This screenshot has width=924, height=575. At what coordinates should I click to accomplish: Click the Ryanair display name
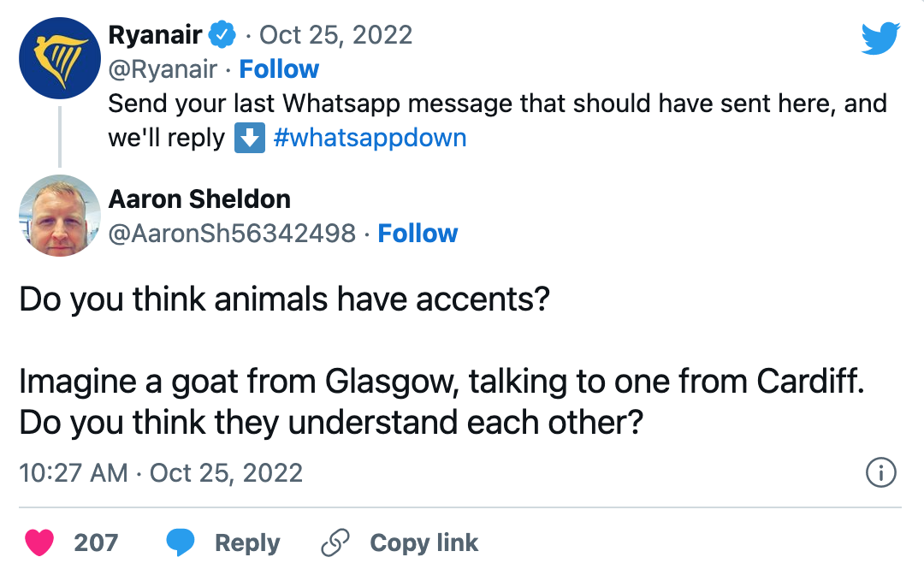[x=155, y=35]
